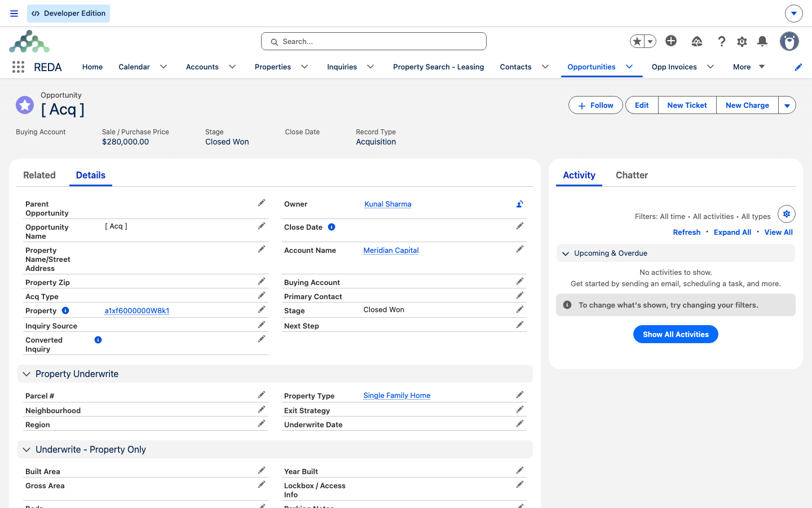
Task: Open the Favorites star icon
Action: point(637,41)
